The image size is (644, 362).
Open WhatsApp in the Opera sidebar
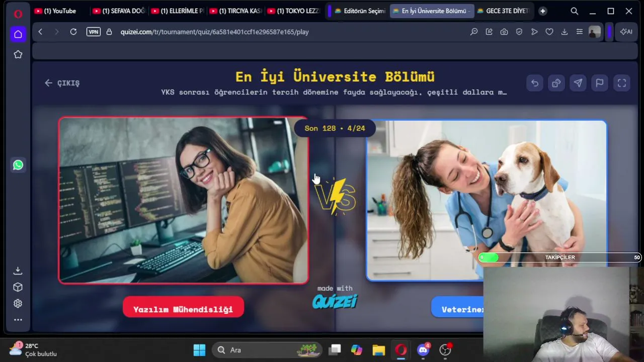(18, 165)
